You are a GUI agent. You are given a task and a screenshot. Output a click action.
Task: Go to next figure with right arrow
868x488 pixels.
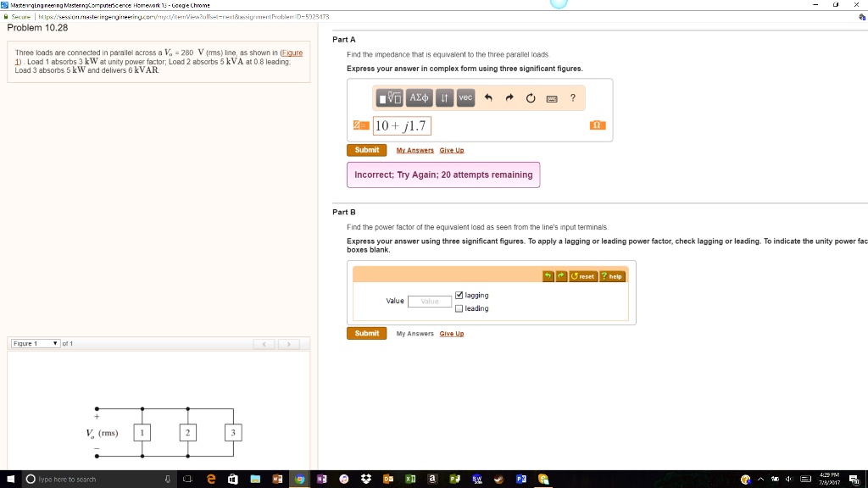click(x=289, y=344)
